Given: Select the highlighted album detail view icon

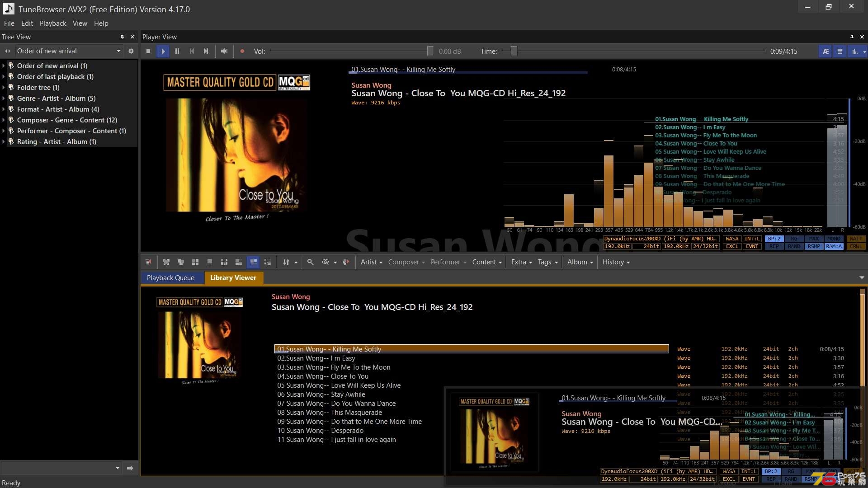Looking at the screenshot, I should pos(254,262).
